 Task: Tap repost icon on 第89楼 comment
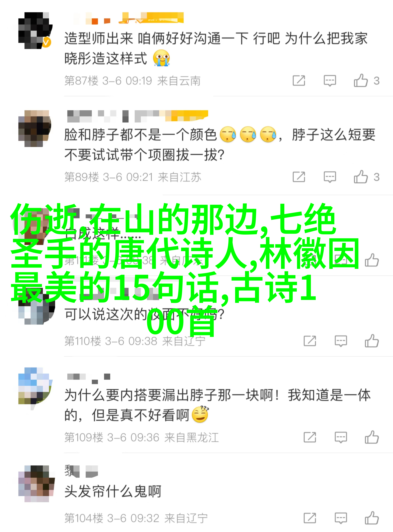pos(299,177)
